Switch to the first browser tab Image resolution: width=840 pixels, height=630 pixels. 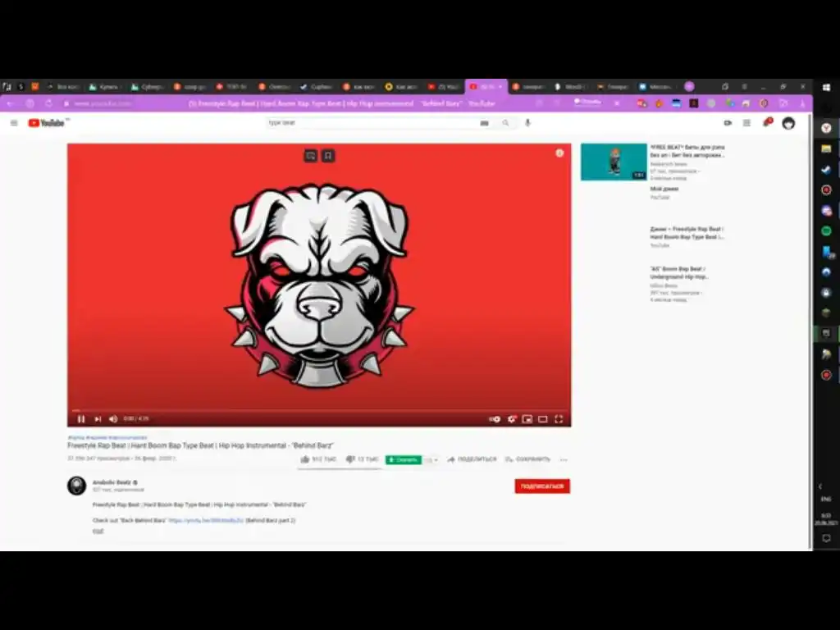(x=7, y=86)
